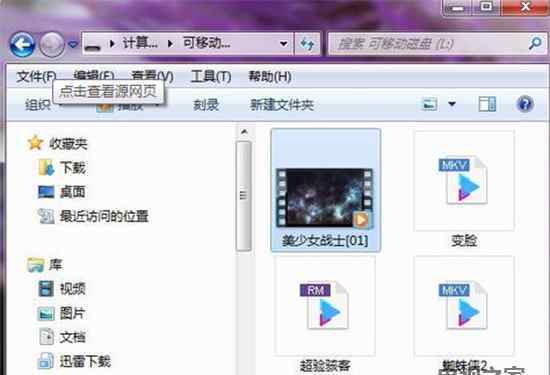Open the Help question mark icon
This screenshot has height=375, width=550.
(x=525, y=104)
